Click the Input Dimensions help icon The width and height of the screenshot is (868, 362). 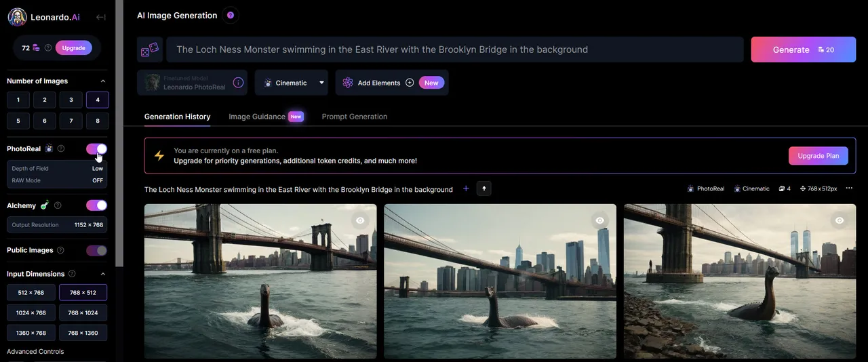click(x=72, y=274)
